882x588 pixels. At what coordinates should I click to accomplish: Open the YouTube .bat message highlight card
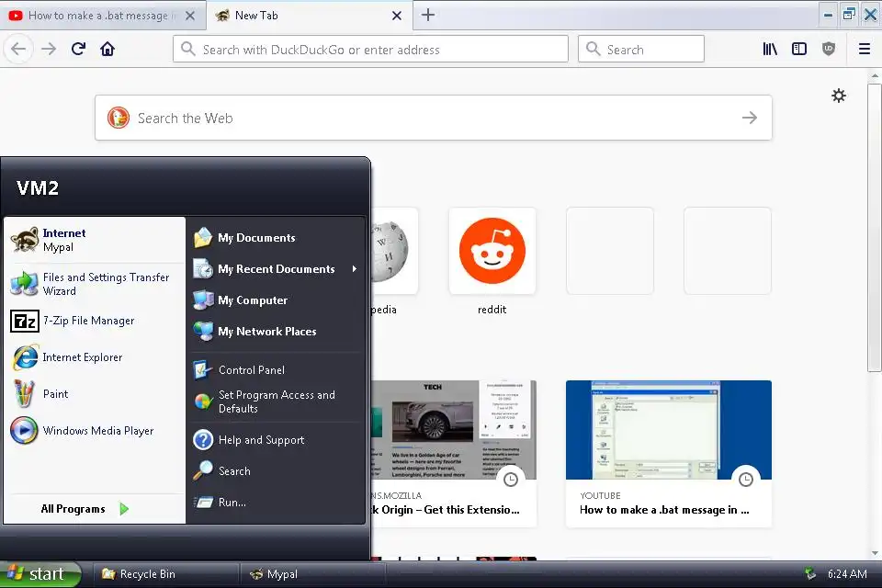(x=668, y=454)
